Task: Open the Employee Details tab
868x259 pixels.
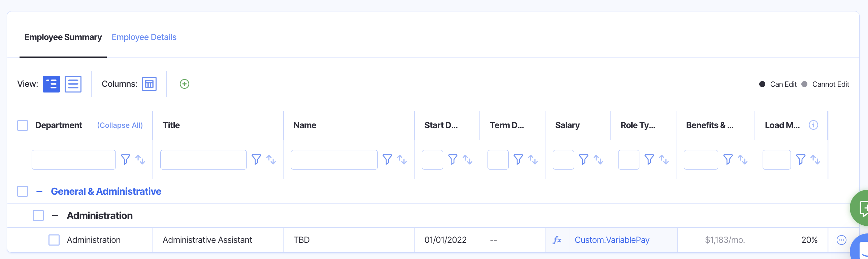Action: click(x=144, y=37)
